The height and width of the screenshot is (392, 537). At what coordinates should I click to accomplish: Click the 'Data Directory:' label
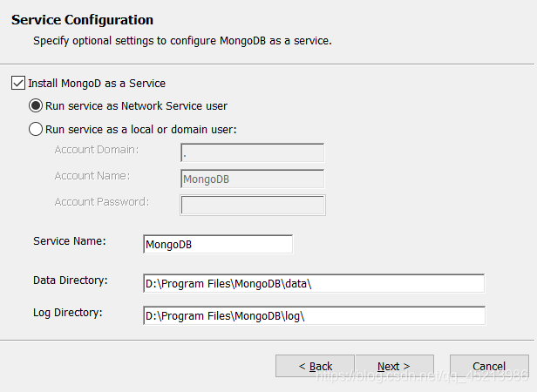(x=71, y=280)
